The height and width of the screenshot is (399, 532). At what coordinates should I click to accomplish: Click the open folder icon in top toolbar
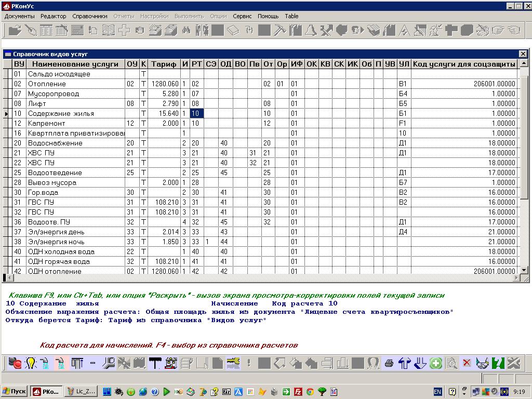click(x=14, y=30)
